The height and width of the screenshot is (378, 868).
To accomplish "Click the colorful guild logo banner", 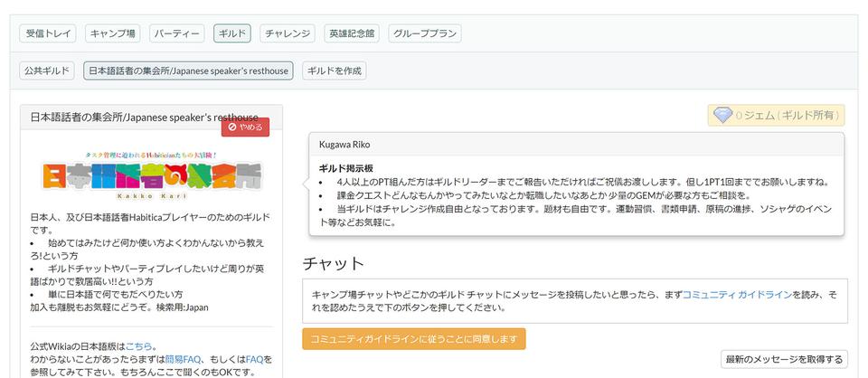I will [151, 176].
